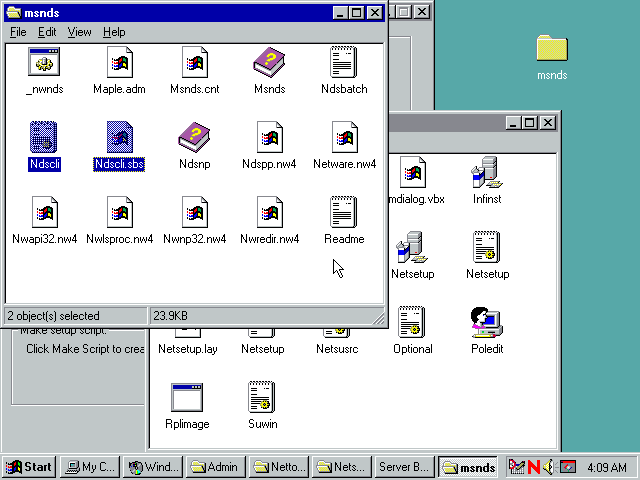Select the Infinst program icon in background window
This screenshot has width=640, height=480.
tap(487, 172)
